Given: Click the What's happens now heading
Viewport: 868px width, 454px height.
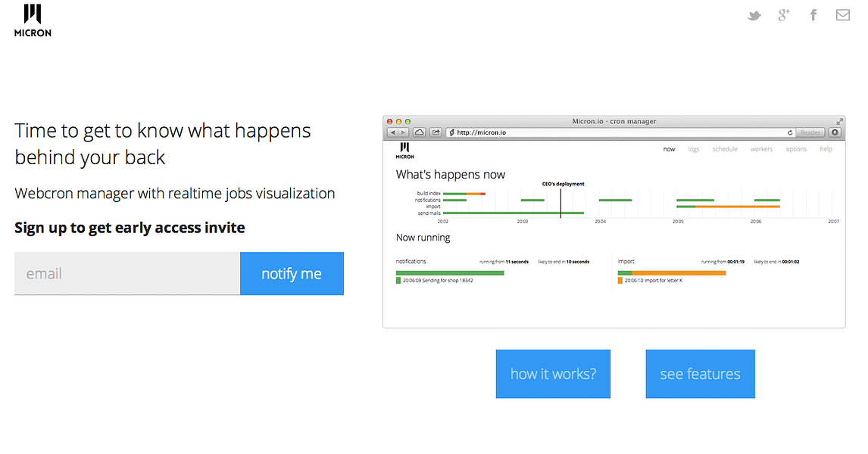Looking at the screenshot, I should (451, 175).
